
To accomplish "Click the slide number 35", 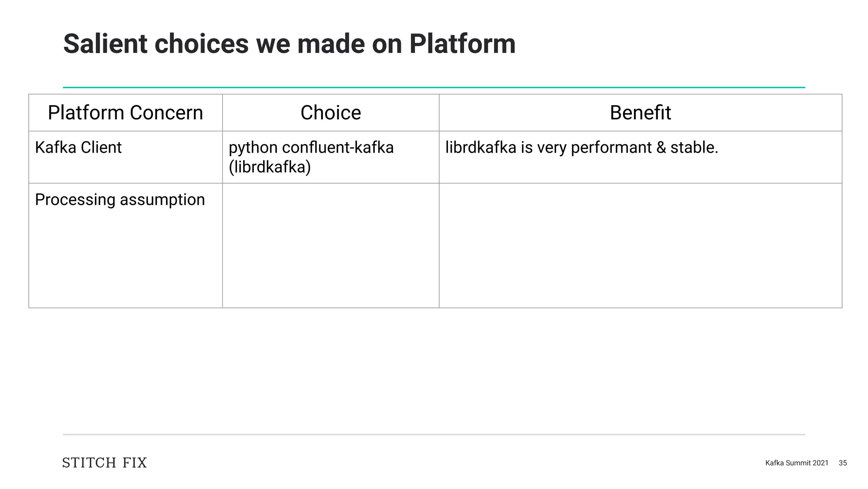I will point(843,463).
